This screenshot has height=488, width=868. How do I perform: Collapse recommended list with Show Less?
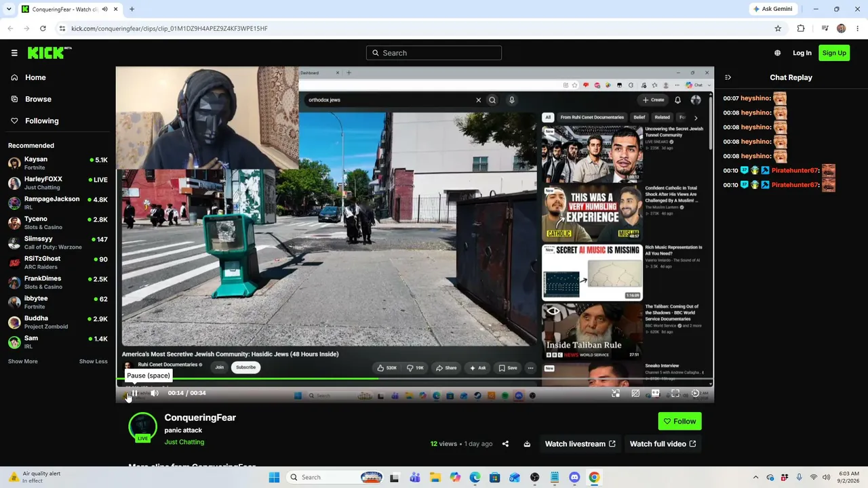[94, 361]
